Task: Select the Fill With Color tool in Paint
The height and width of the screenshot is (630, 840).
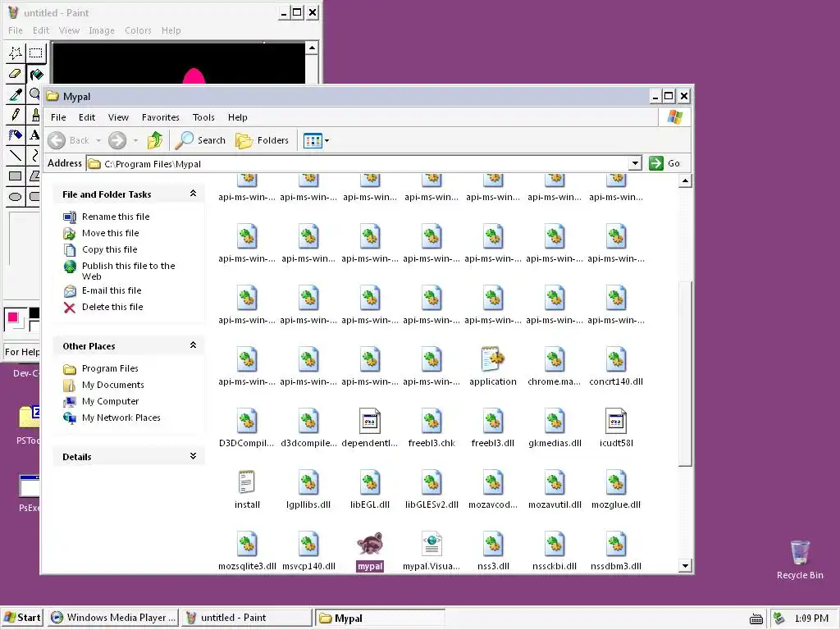Action: [36, 74]
